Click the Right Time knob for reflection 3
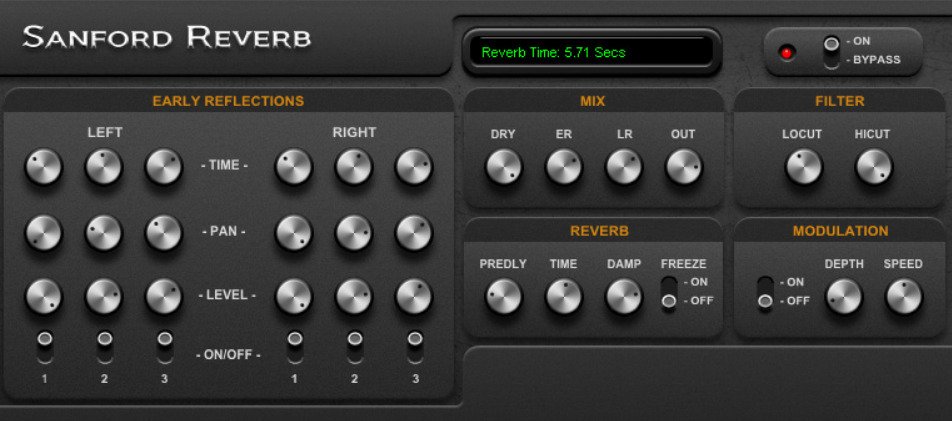Screen dimensions: 952x421 tap(414, 166)
